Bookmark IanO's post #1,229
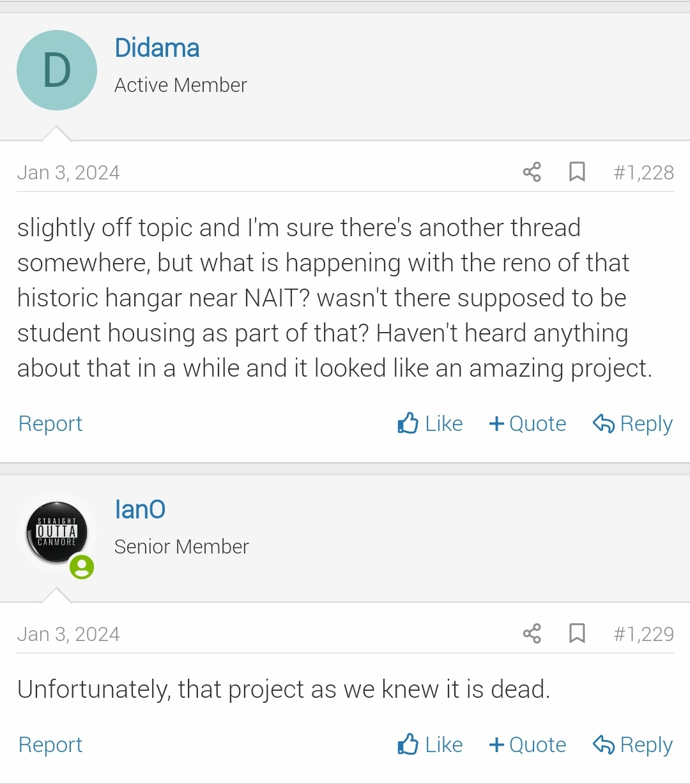 [x=577, y=634]
